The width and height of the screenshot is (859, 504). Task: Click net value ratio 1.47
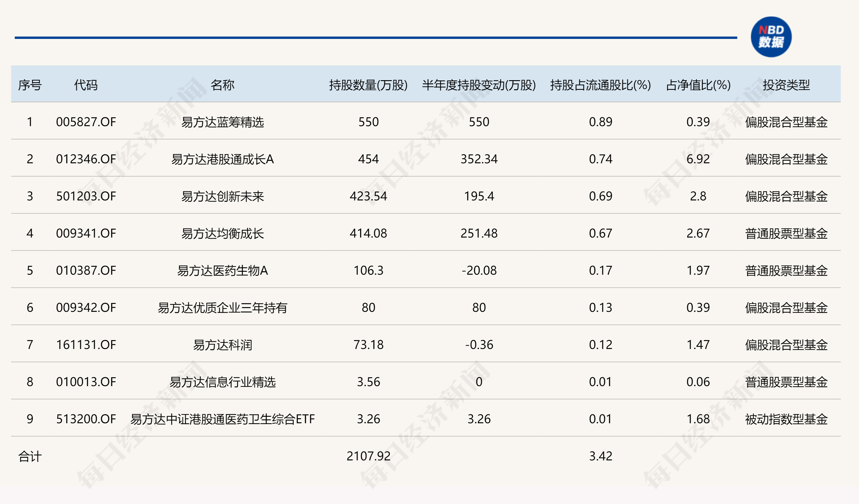(x=698, y=345)
